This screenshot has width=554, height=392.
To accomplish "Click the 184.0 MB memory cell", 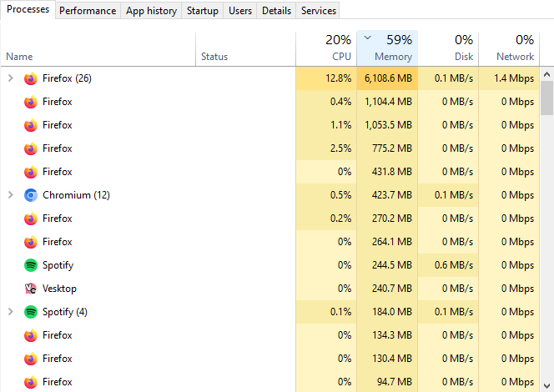I will point(387,312).
